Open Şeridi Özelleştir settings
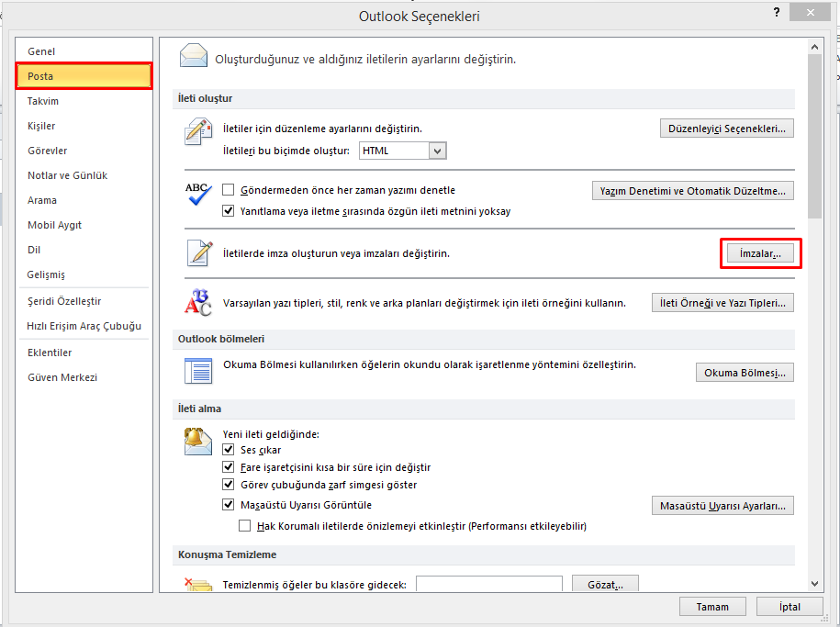 pos(84,301)
